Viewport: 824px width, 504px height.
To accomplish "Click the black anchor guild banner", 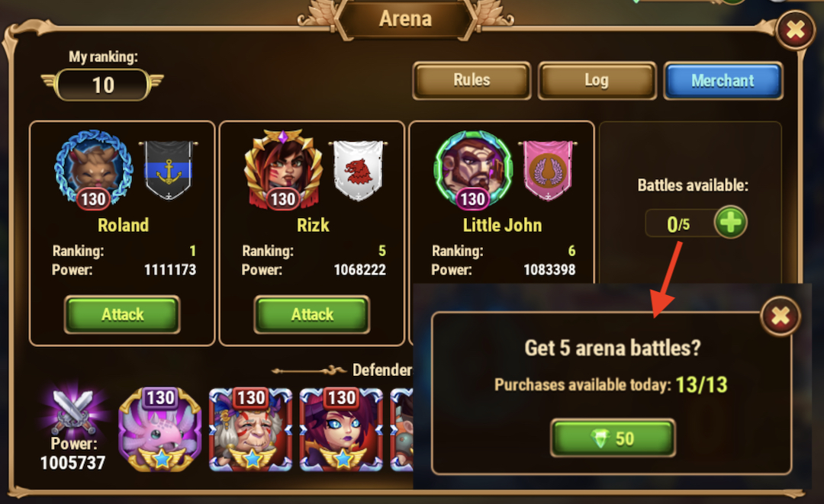I will click(x=169, y=170).
